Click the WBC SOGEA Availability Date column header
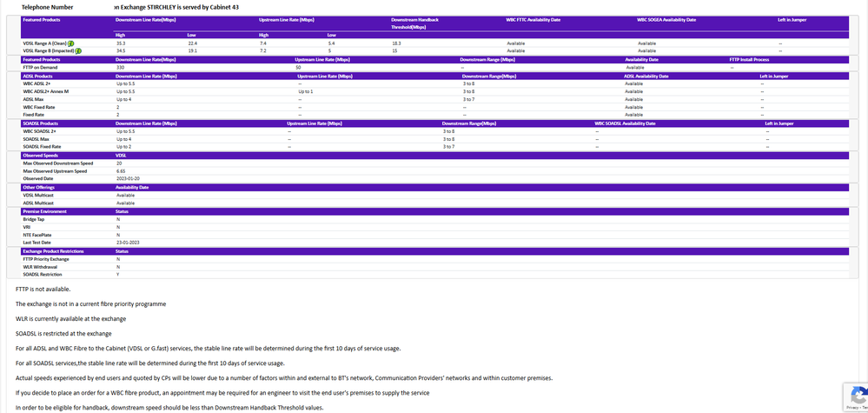The height and width of the screenshot is (413, 868). click(666, 19)
